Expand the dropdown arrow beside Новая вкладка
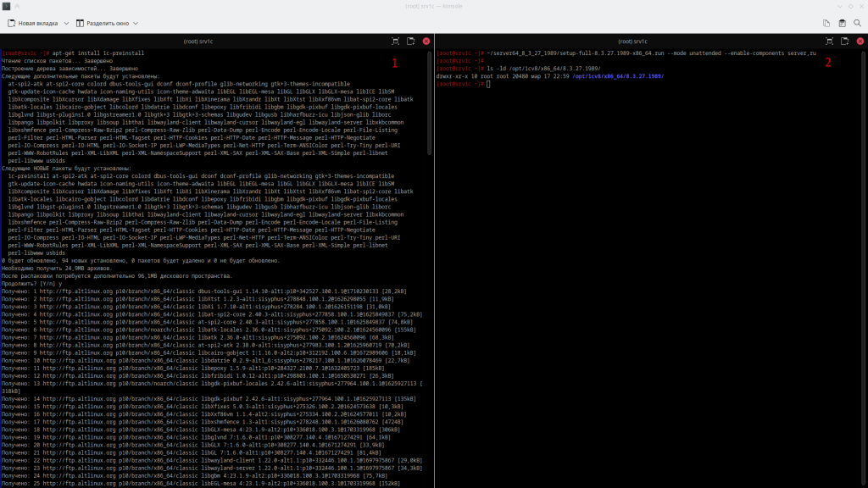Viewport: 868px width, 488px height. coord(66,23)
